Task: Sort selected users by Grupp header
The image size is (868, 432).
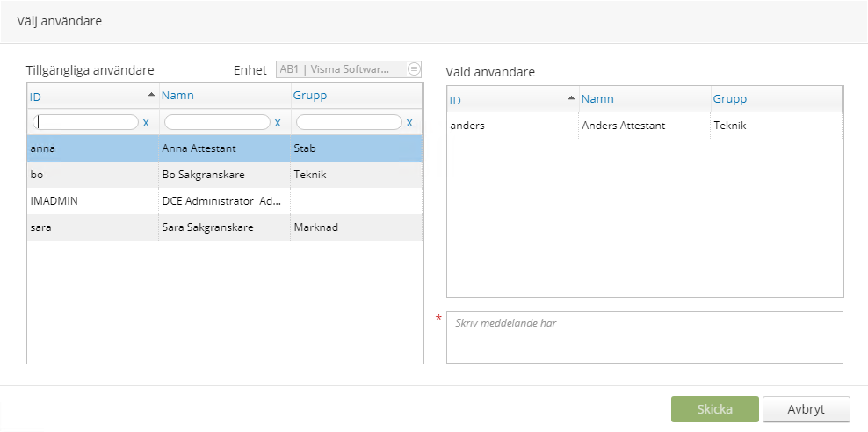Action: coord(729,98)
